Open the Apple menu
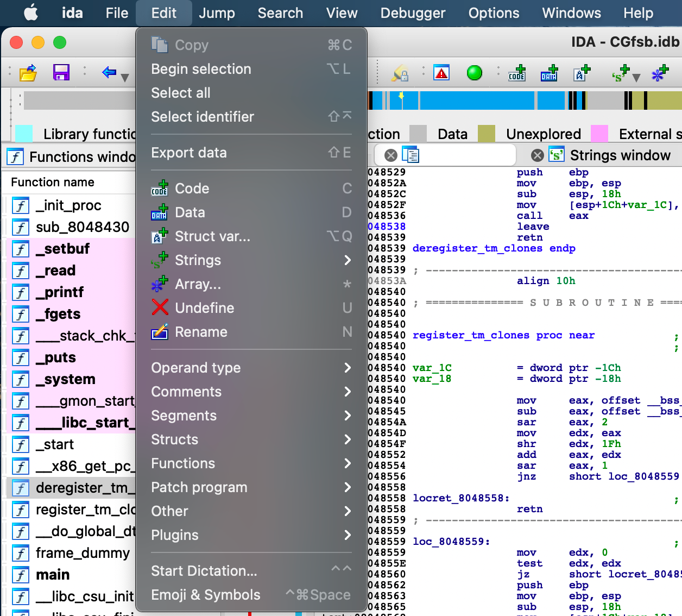This screenshot has width=682, height=616. pos(31,12)
